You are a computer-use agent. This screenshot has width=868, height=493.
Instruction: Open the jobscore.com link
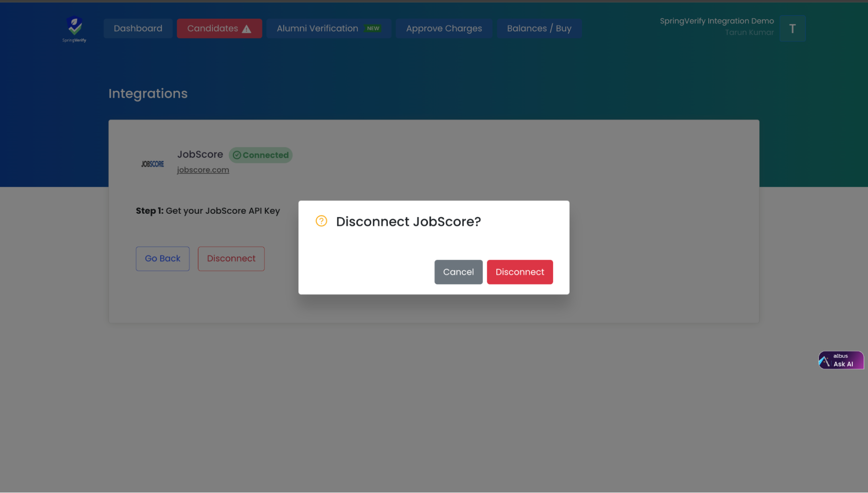tap(203, 170)
